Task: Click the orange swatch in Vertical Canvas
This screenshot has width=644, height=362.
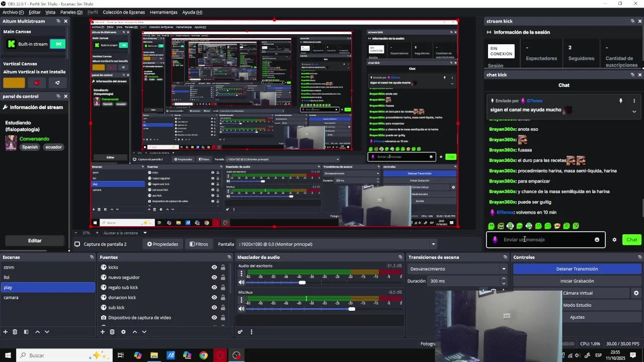Action: pyautogui.click(x=14, y=83)
